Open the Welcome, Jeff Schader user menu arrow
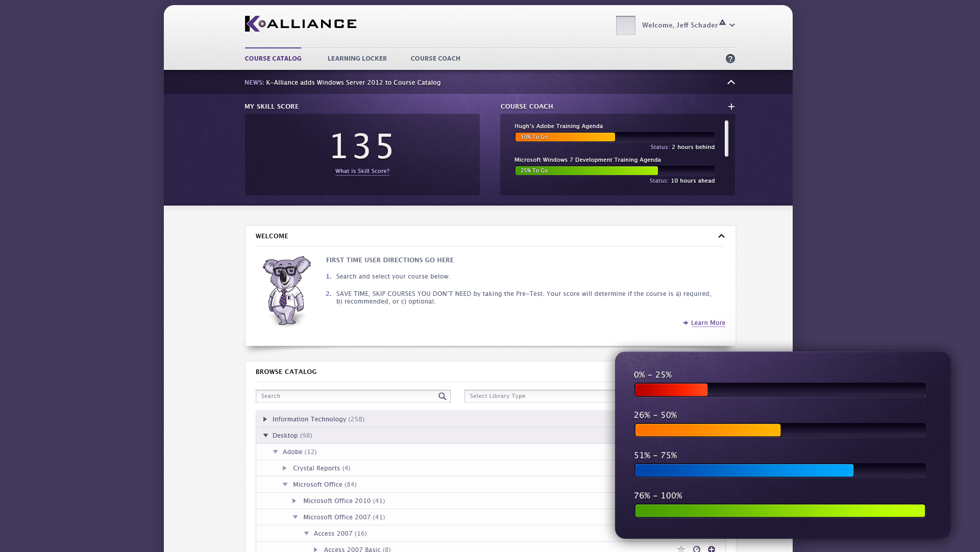Image resolution: width=980 pixels, height=552 pixels. [732, 25]
